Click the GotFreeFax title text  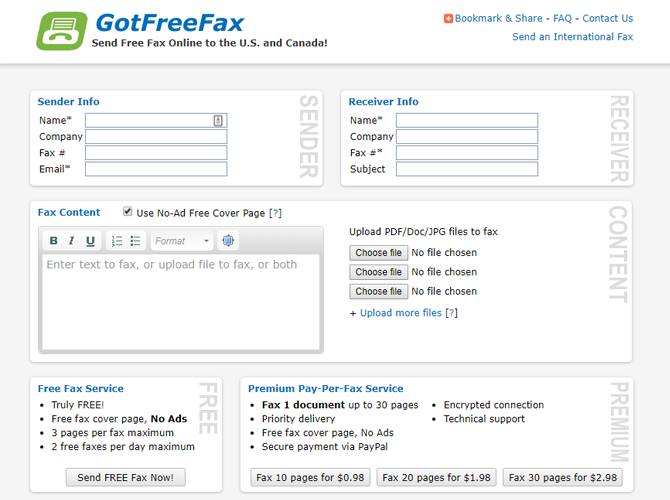[x=170, y=23]
